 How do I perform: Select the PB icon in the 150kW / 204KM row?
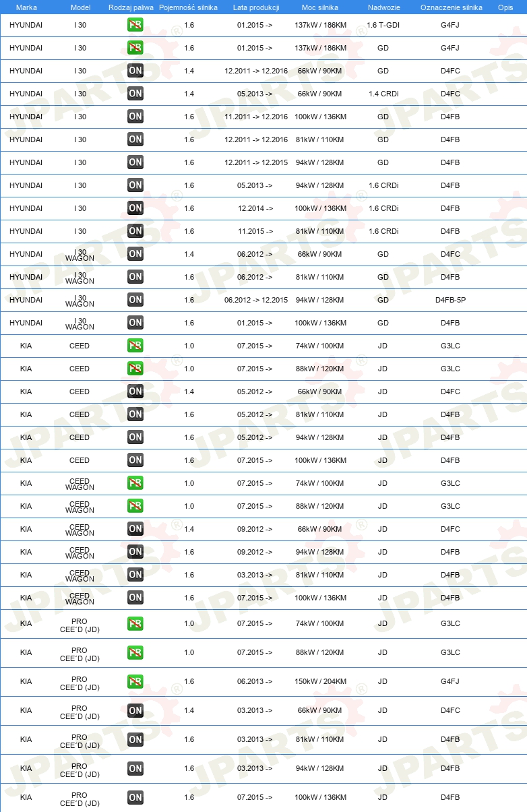[135, 681]
